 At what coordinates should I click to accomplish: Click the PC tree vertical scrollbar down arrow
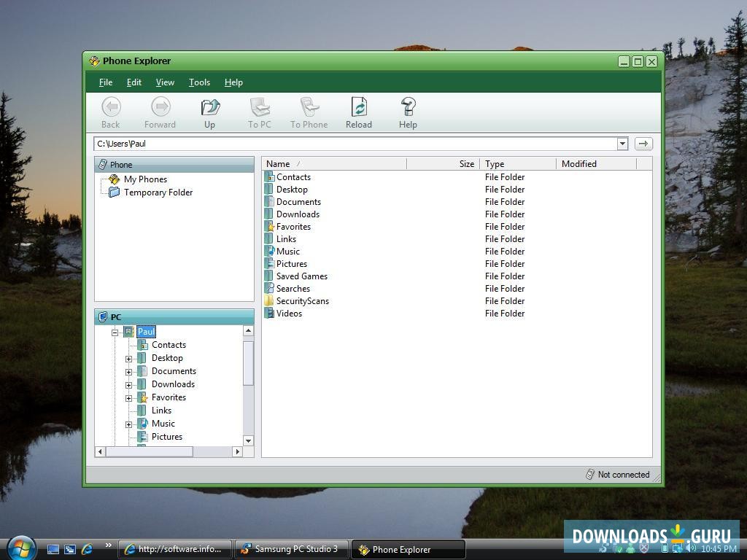pos(248,440)
